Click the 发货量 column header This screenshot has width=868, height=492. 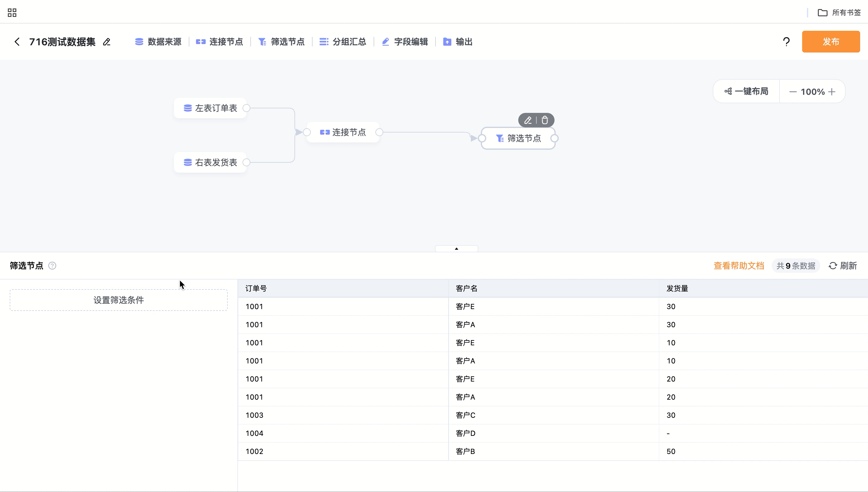(x=763, y=289)
